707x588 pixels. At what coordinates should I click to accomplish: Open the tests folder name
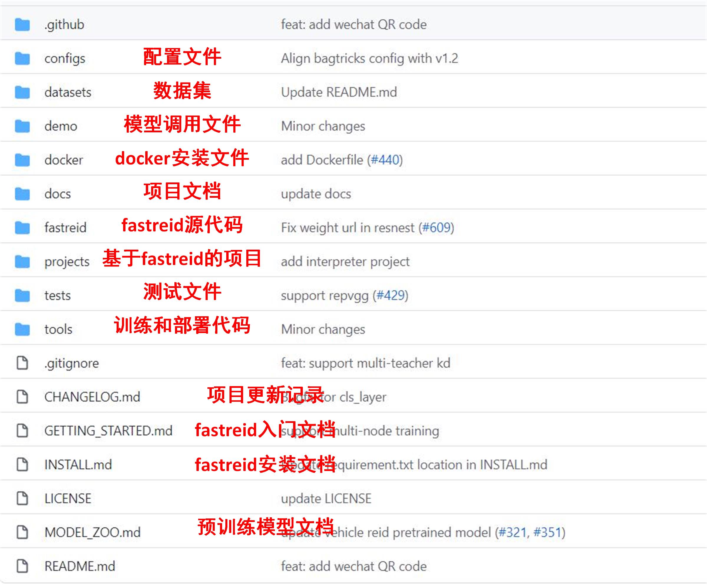click(57, 295)
